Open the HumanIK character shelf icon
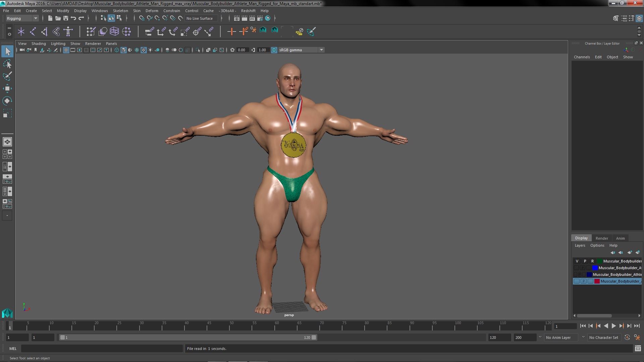 [68, 32]
